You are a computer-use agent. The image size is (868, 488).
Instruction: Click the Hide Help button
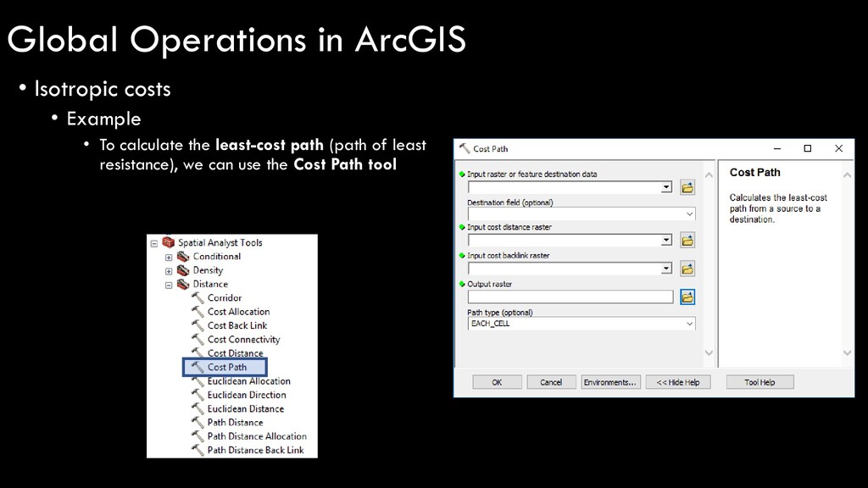pos(677,382)
